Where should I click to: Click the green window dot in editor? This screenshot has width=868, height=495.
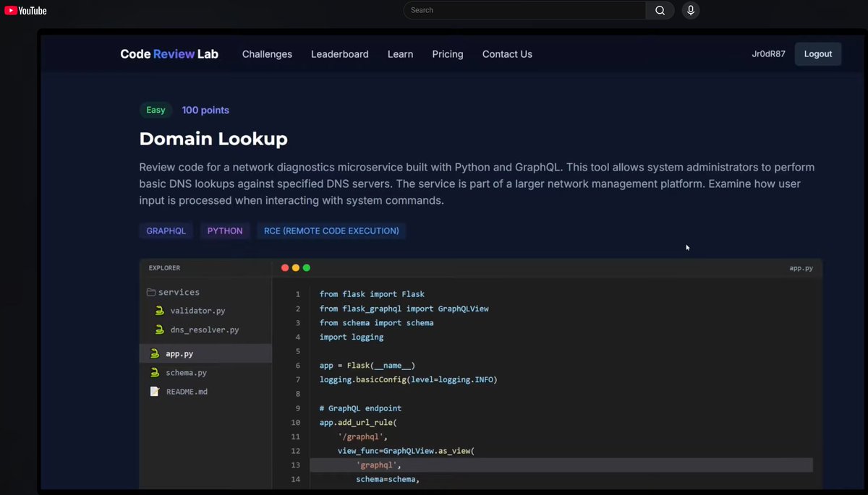tap(307, 268)
